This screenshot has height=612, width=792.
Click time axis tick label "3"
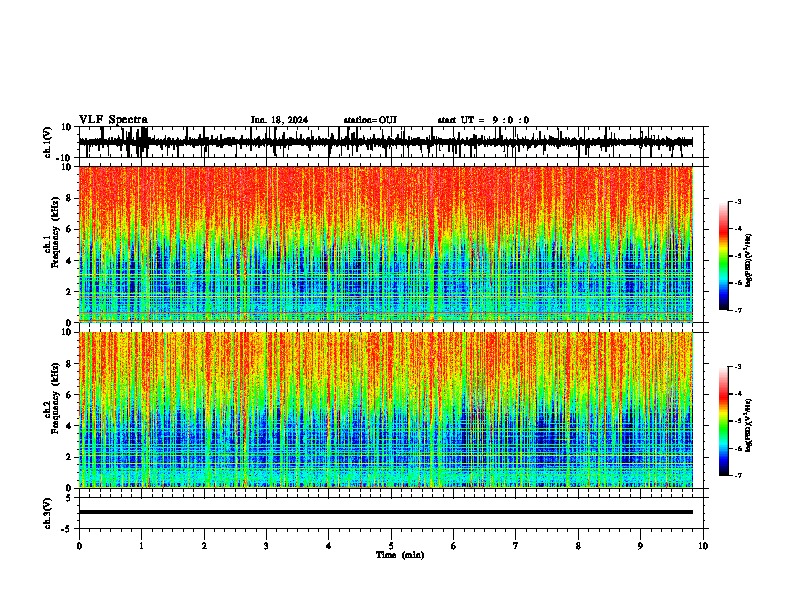click(x=266, y=546)
